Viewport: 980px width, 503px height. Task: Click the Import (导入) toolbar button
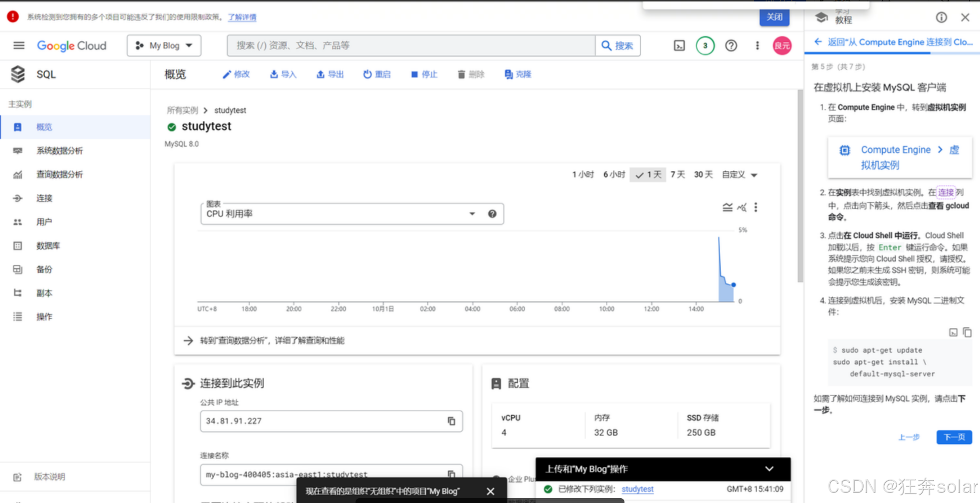tap(283, 74)
